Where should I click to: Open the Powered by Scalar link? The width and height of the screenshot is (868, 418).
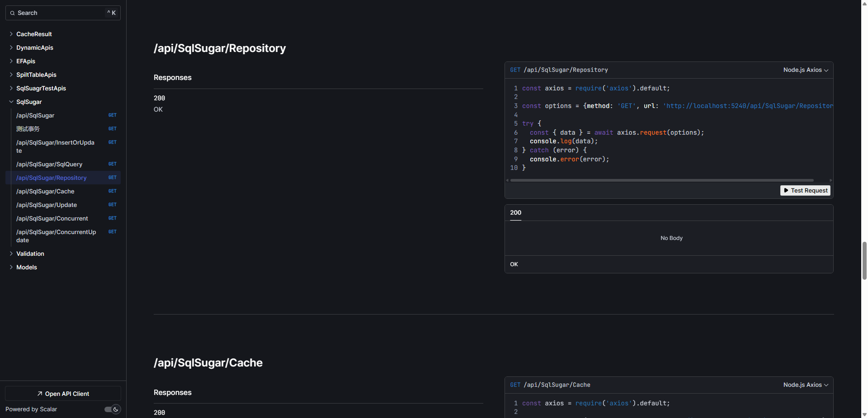pos(31,409)
